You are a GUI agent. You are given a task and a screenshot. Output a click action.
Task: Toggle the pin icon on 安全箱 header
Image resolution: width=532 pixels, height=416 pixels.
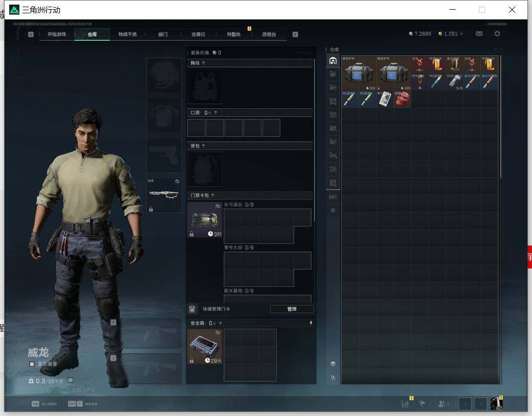[311, 323]
